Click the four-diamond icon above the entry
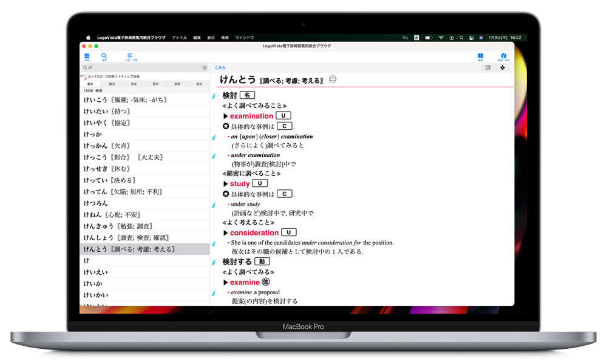607x364 pixels. [503, 68]
